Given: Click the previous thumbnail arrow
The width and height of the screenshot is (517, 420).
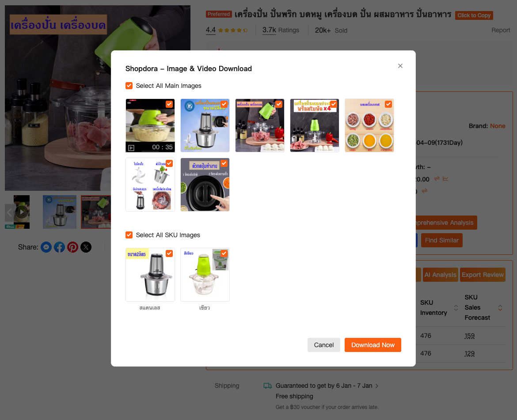Looking at the screenshot, I should pyautogui.click(x=9, y=212).
